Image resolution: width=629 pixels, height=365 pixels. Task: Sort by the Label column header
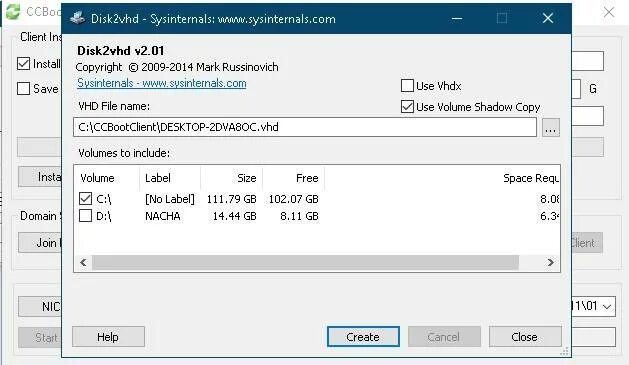coord(170,178)
